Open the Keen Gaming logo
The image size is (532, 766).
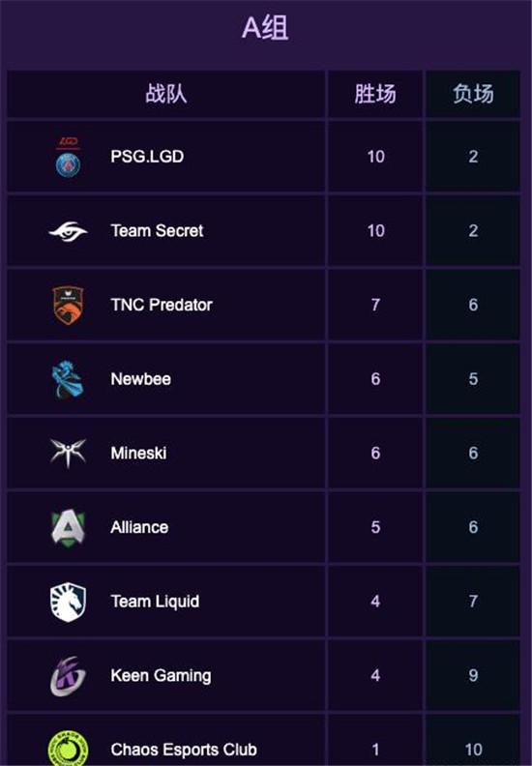[68, 676]
